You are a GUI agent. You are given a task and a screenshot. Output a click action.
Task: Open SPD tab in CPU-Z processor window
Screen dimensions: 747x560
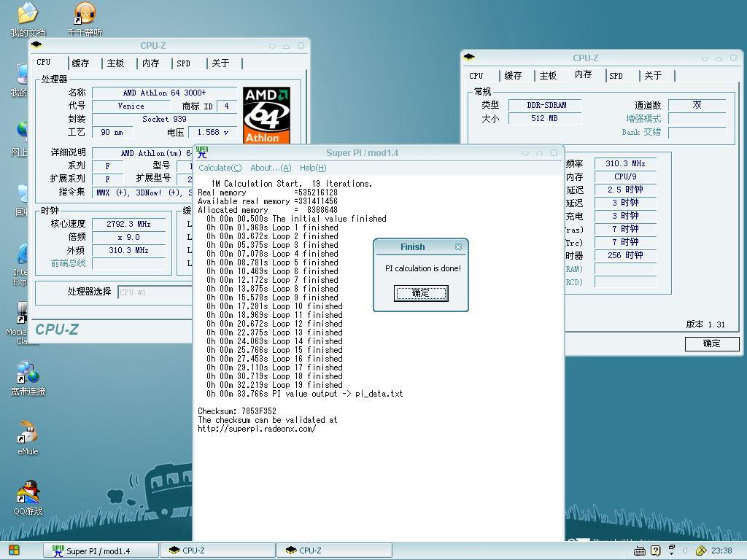coord(183,63)
